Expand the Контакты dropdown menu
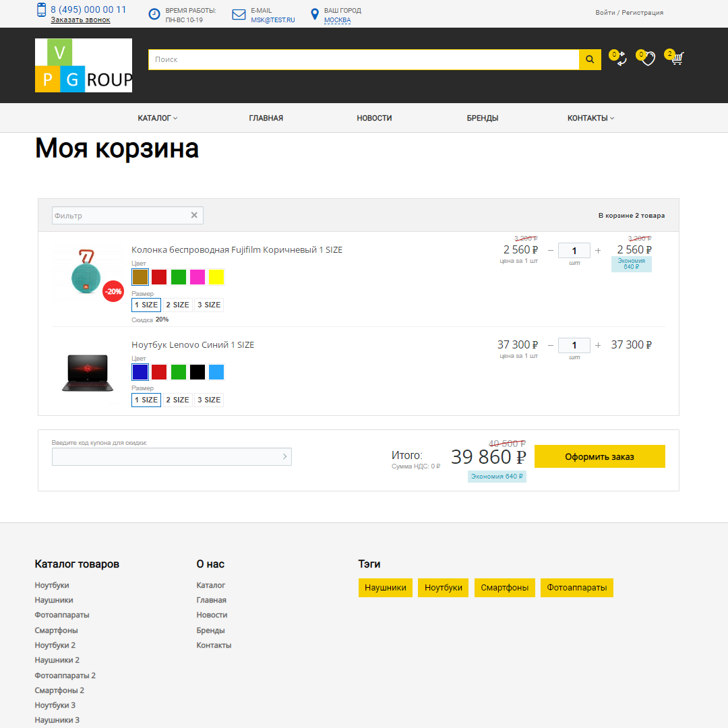 tap(590, 118)
